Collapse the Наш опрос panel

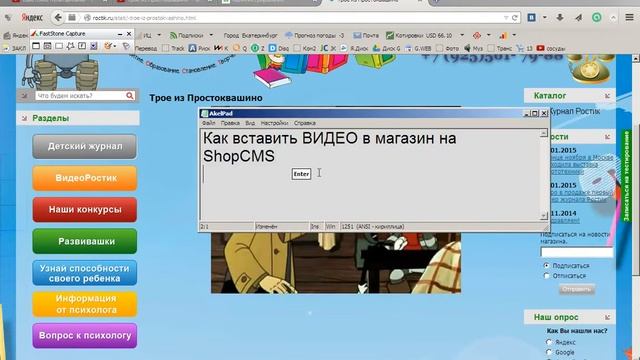point(607,317)
